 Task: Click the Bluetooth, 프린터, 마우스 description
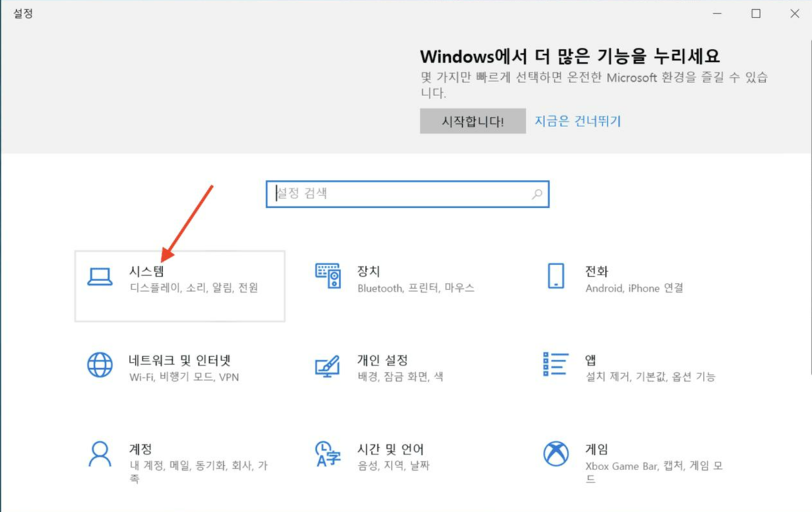coord(416,288)
